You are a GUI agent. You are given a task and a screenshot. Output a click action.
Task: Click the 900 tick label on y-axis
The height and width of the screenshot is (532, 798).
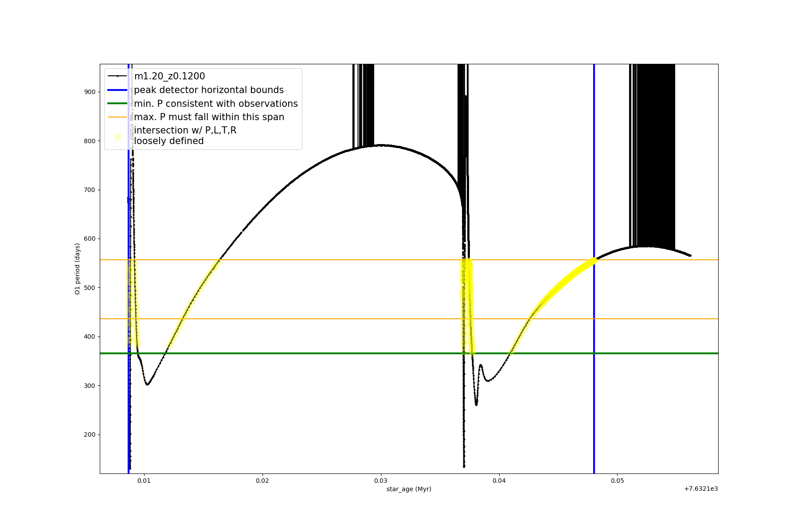[x=90, y=92]
